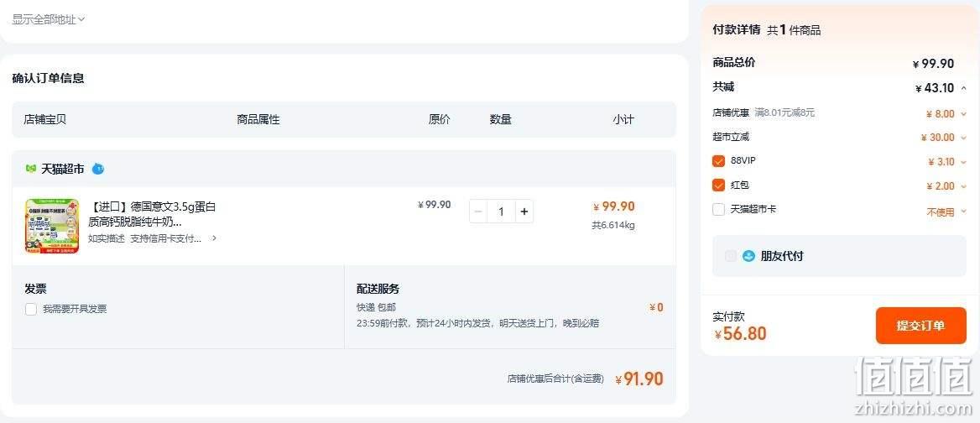The height and width of the screenshot is (423, 980).
Task: Check 我需要开具发票 invoice checkbox
Action: 30,309
